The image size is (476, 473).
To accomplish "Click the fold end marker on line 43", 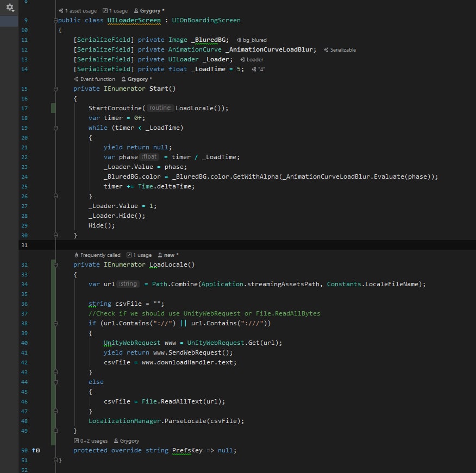I will (55, 372).
